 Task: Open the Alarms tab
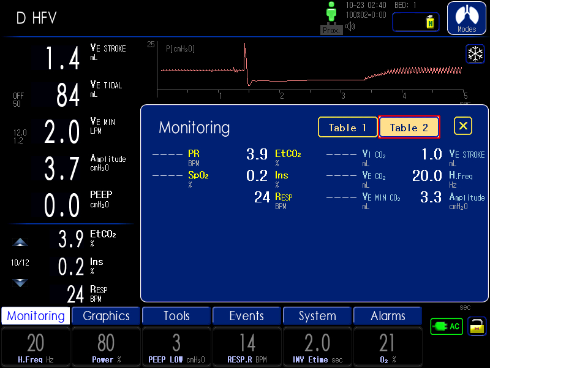388,316
